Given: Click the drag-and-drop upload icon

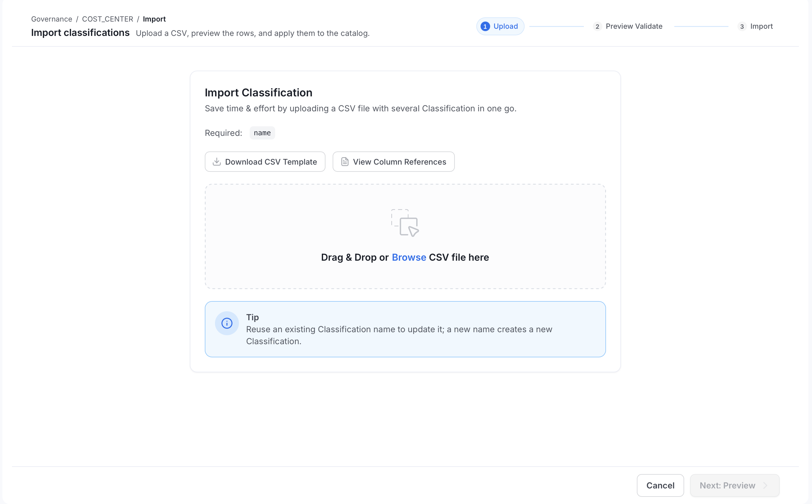Looking at the screenshot, I should click(405, 223).
